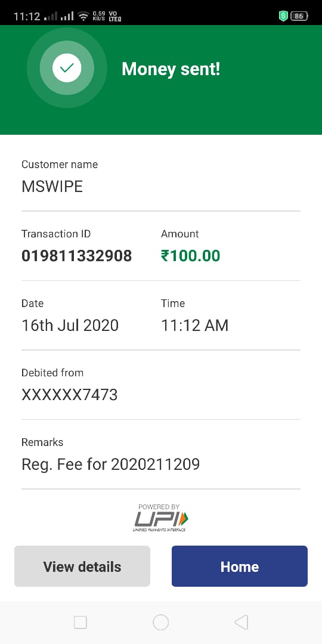Tap the UPI logo
The image size is (322, 644).
point(160,518)
